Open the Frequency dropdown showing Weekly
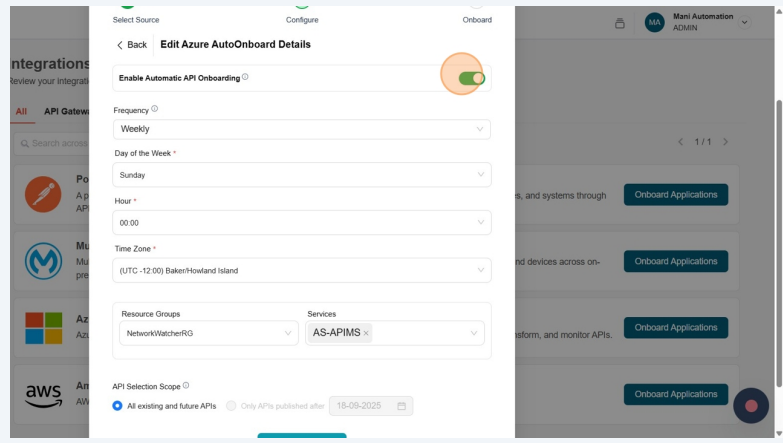The width and height of the screenshot is (783, 443). (302, 129)
